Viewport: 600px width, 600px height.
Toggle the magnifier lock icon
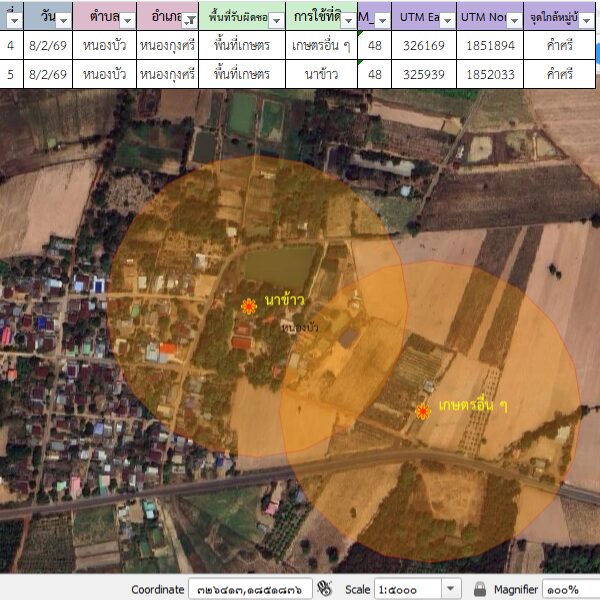[480, 589]
